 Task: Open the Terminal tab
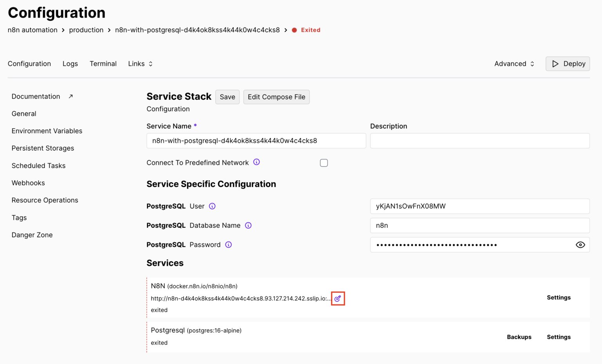click(x=103, y=63)
